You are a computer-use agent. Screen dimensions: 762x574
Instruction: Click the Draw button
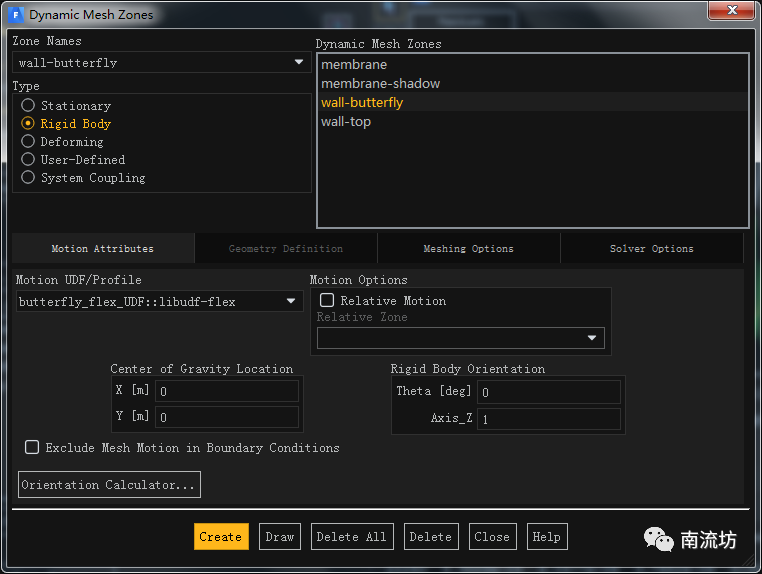click(280, 537)
